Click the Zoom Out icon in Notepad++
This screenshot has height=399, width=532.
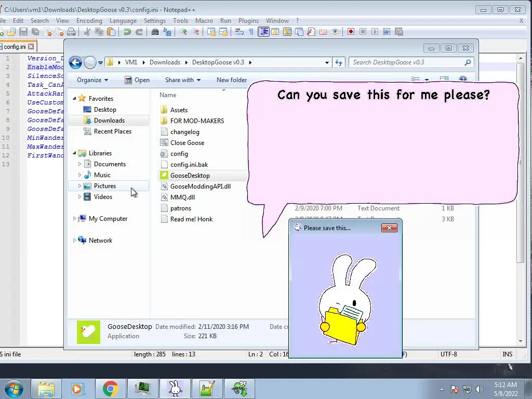coord(195,32)
